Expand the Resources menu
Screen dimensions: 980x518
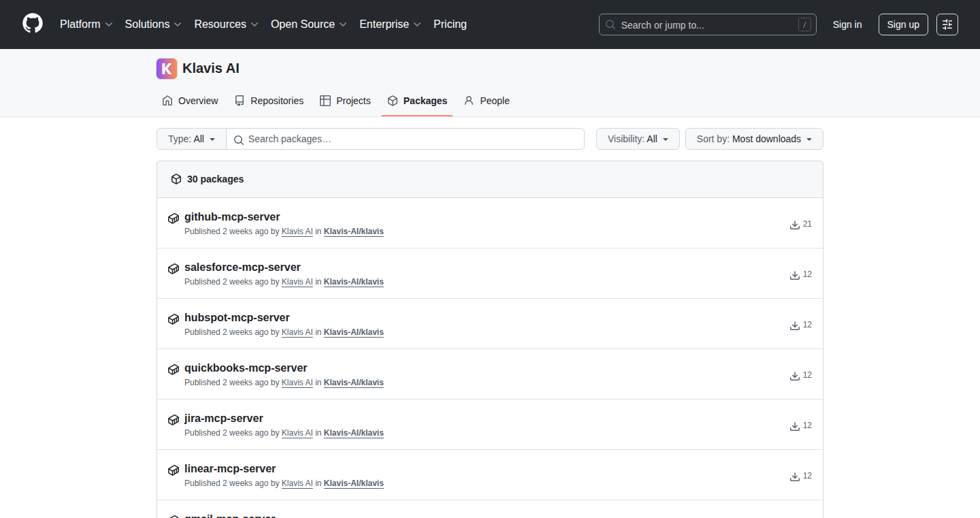tap(226, 25)
